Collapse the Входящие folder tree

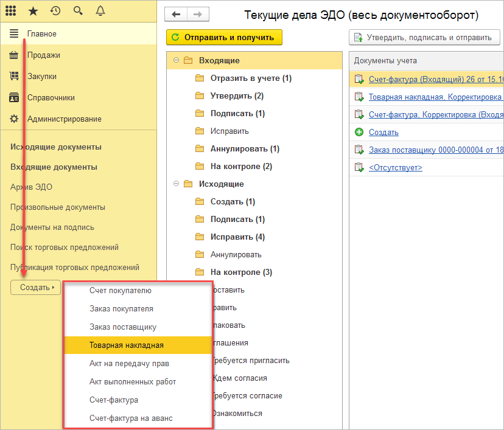click(177, 60)
